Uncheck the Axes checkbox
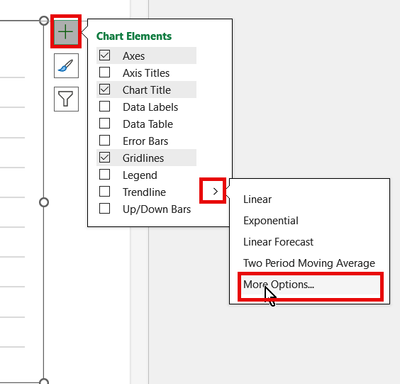The image size is (400, 384). 105,55
